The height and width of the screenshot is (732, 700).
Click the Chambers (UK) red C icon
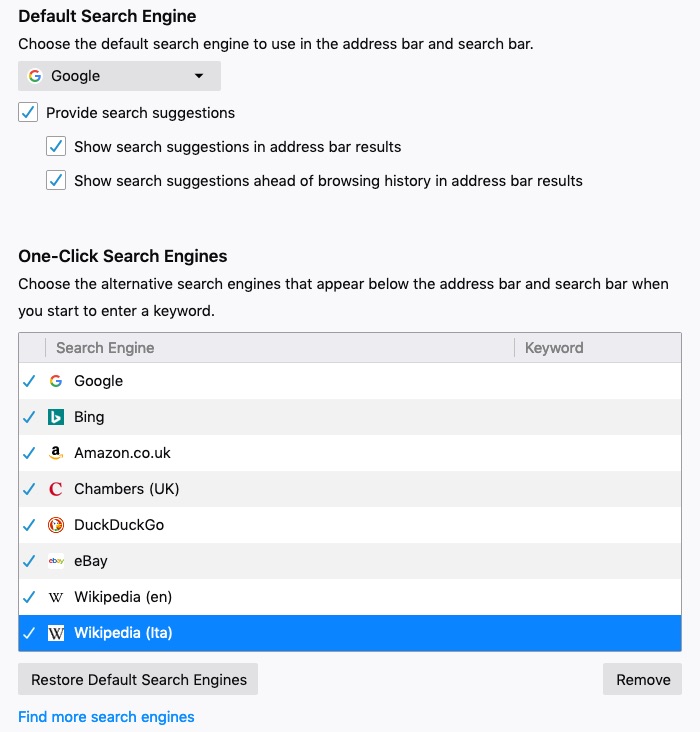tap(56, 489)
